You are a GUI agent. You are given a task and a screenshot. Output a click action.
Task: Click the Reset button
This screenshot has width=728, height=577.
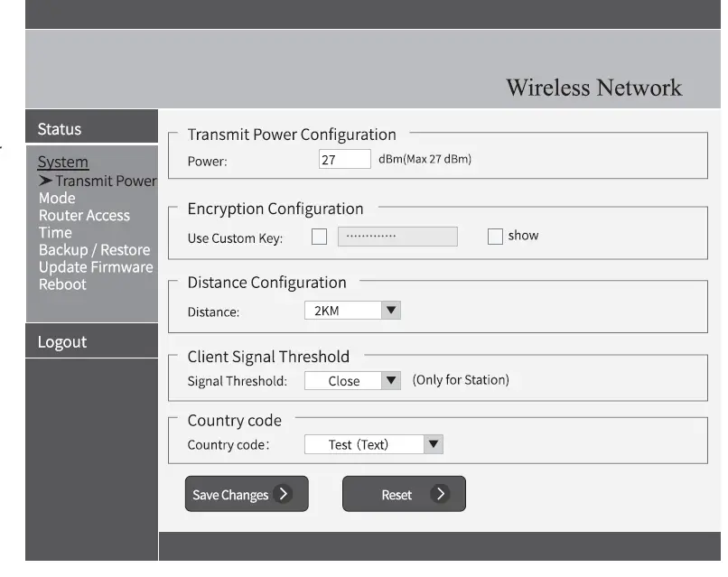coord(404,494)
